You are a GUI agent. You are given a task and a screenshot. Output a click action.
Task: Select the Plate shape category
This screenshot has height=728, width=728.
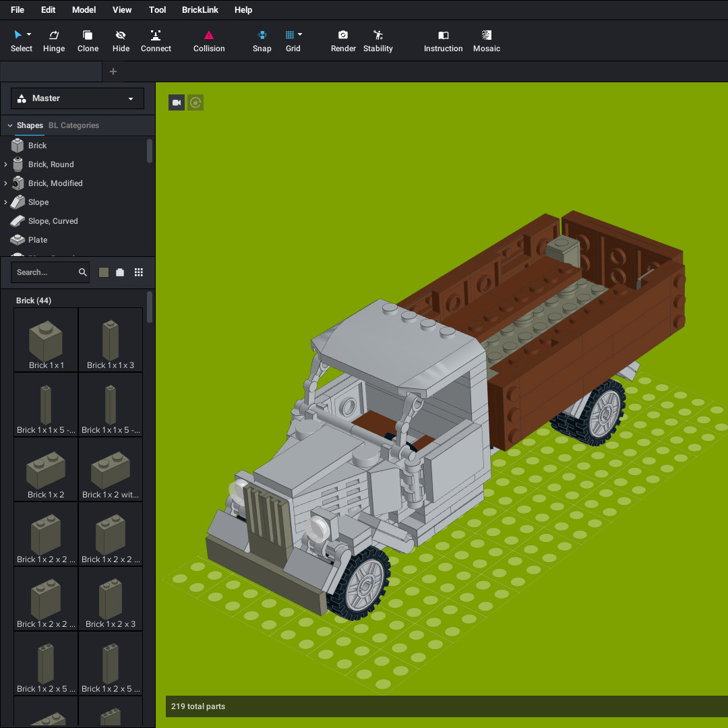[x=38, y=240]
